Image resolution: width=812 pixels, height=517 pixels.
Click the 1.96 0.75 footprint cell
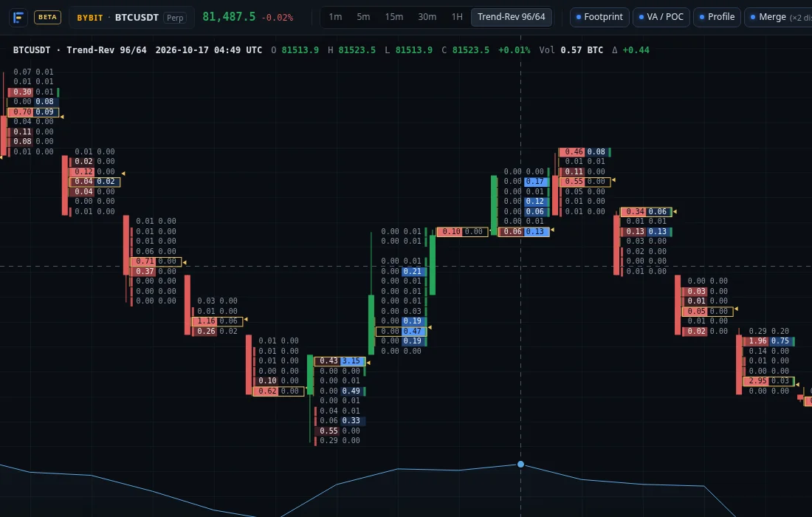click(x=768, y=341)
